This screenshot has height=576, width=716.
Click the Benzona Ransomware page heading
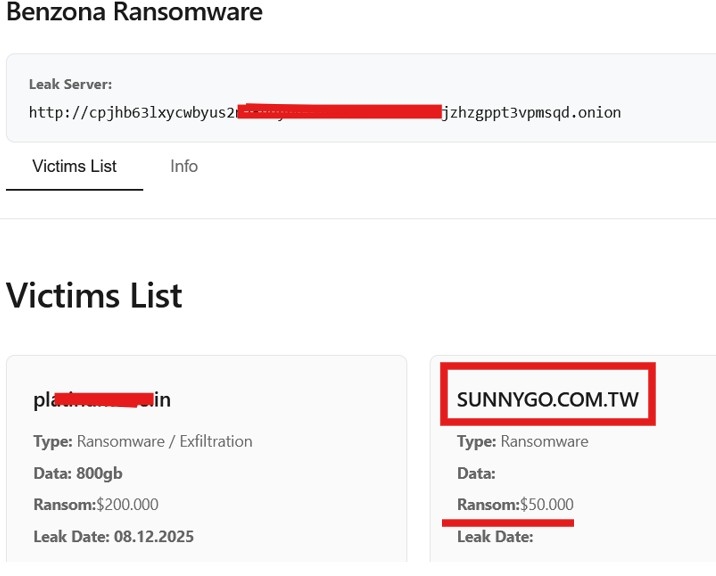(135, 13)
